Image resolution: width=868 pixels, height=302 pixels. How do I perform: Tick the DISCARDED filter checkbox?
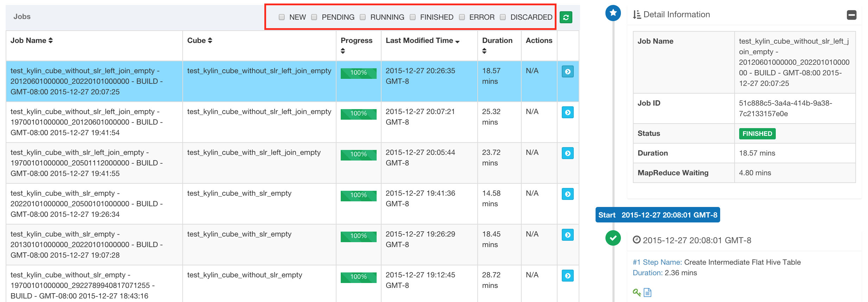coord(503,17)
